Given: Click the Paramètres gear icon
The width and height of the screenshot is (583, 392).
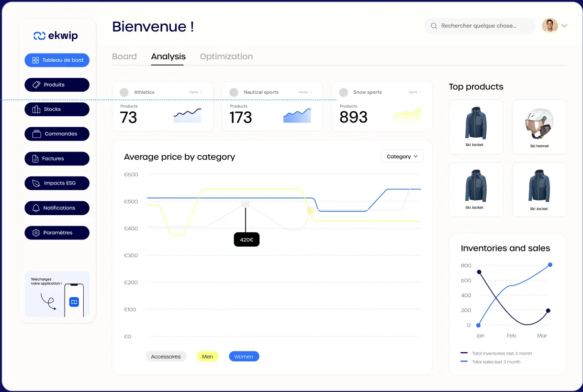Looking at the screenshot, I should pos(36,233).
